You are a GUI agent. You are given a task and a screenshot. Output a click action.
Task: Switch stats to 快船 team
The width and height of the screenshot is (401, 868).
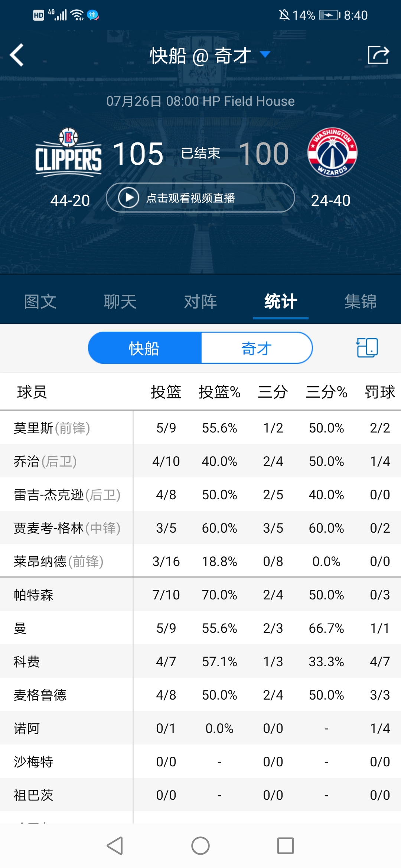(x=144, y=348)
